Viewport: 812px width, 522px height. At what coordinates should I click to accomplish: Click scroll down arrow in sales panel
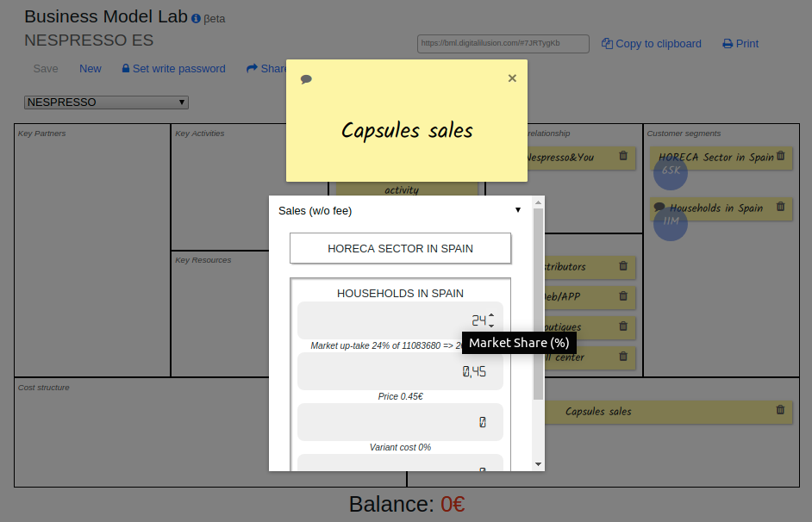(x=538, y=464)
